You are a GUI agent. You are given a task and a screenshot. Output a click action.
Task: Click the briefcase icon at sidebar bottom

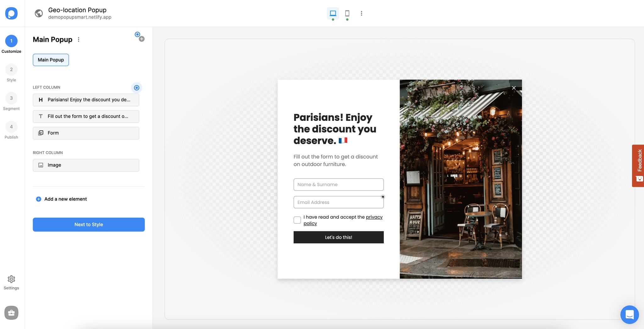click(11, 313)
